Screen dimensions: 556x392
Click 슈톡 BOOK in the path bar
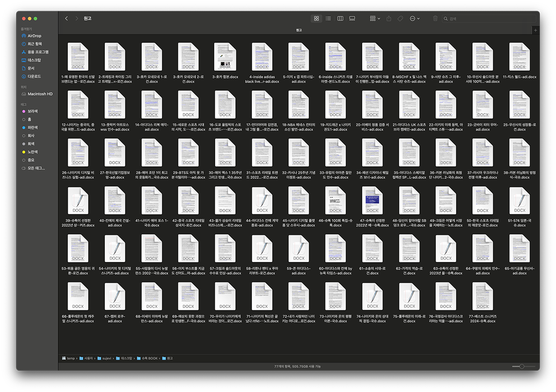[147, 358]
